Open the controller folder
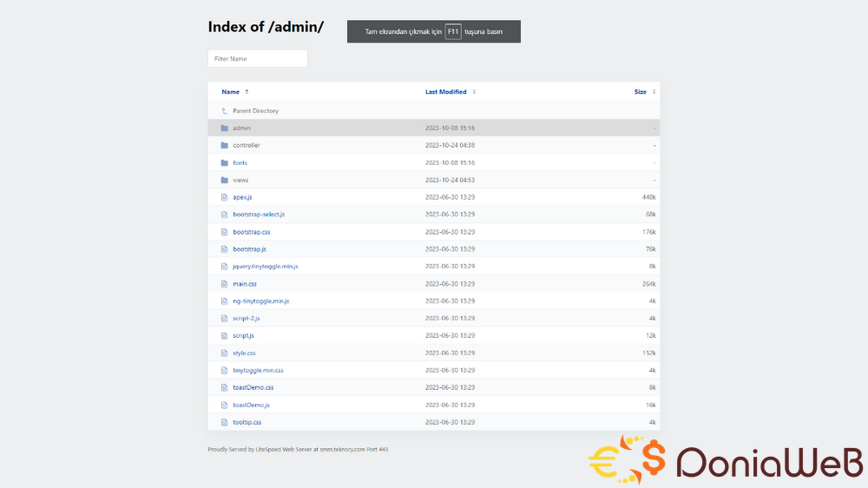Viewport: 868px width, 488px height. [x=247, y=145]
